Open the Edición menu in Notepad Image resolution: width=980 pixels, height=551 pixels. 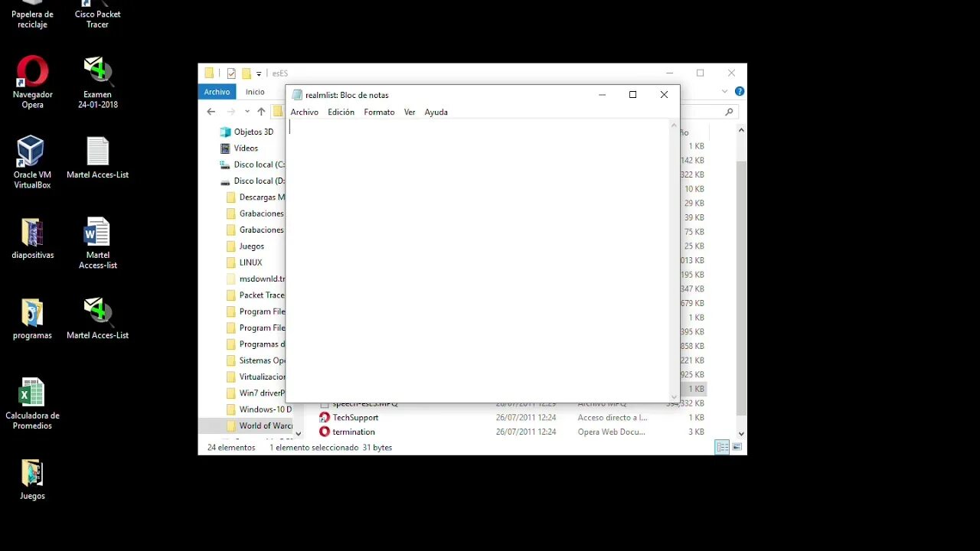[341, 112]
